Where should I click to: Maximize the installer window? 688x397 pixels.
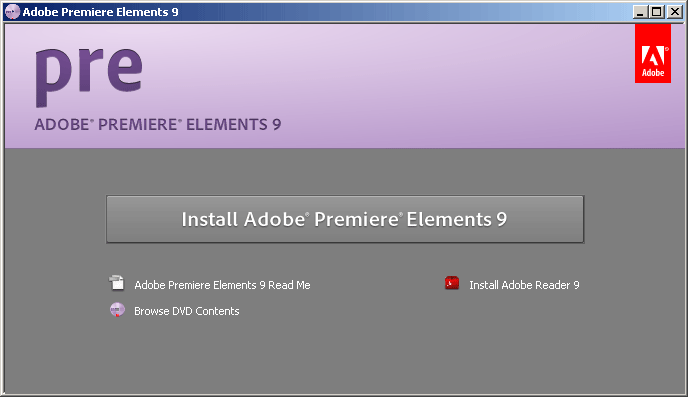click(657, 12)
